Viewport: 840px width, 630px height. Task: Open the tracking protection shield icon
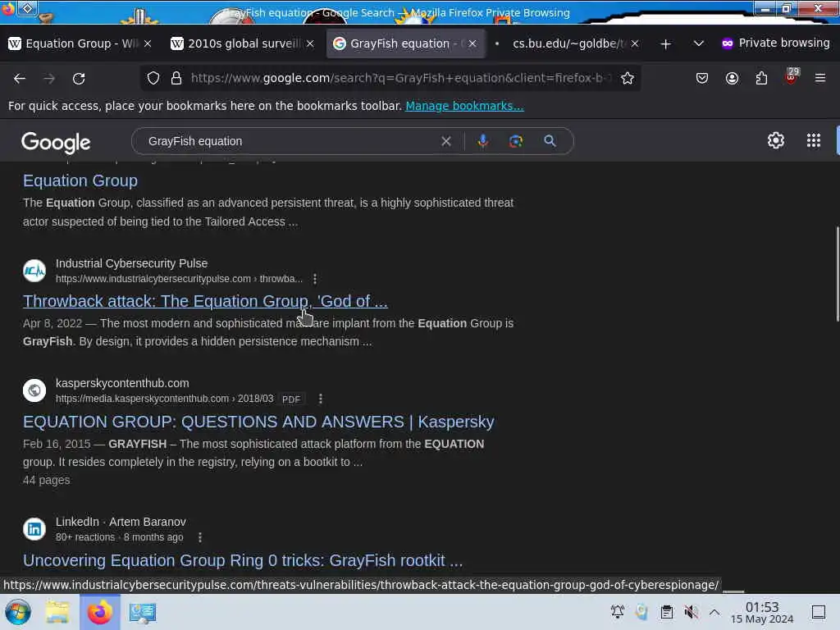153,78
